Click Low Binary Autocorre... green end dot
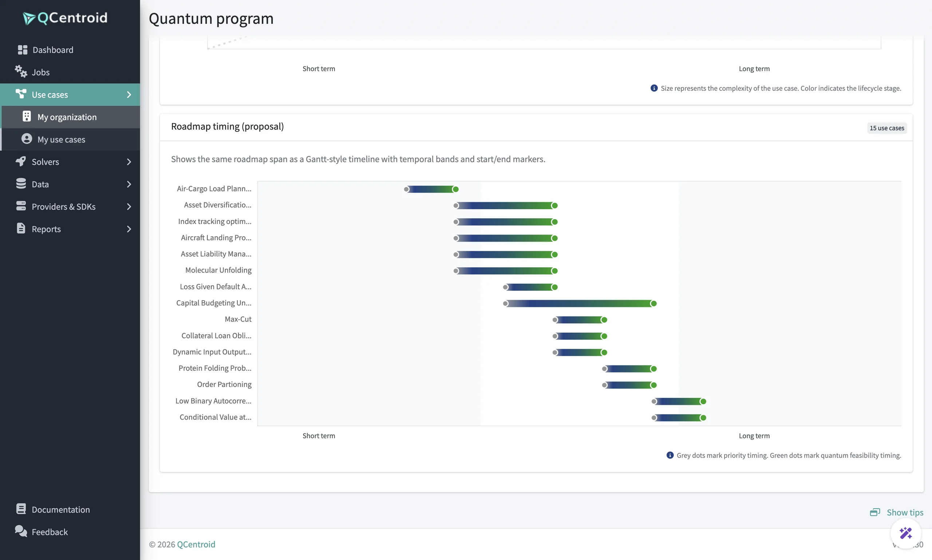The image size is (932, 560). (x=703, y=402)
